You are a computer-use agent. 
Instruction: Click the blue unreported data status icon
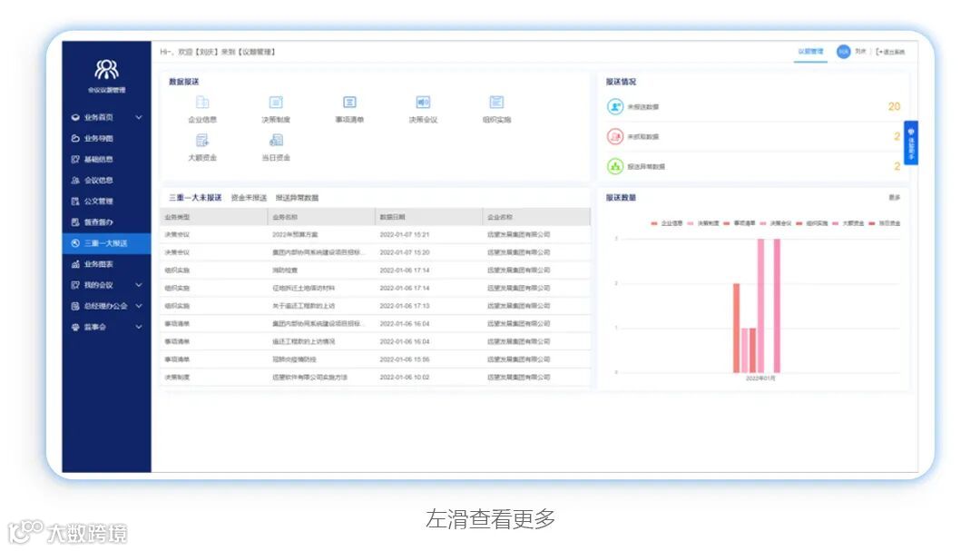[615, 107]
